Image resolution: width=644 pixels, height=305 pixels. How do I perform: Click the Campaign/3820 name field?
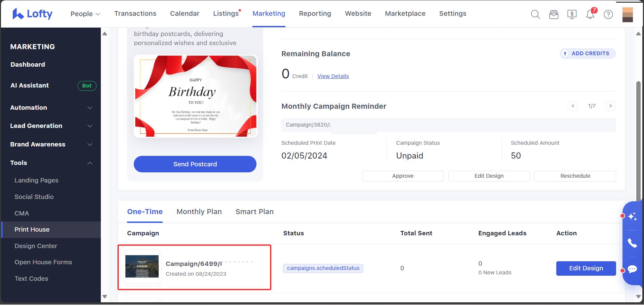(x=449, y=125)
